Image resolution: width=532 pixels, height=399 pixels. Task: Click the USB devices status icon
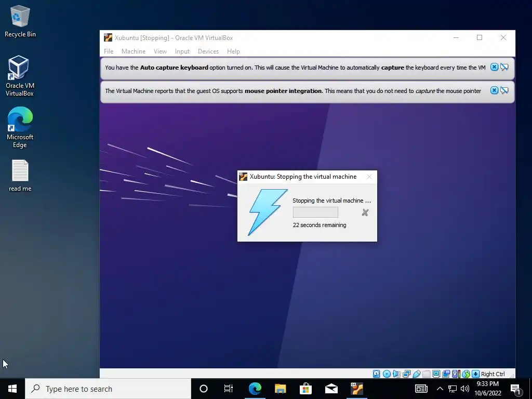tap(417, 374)
